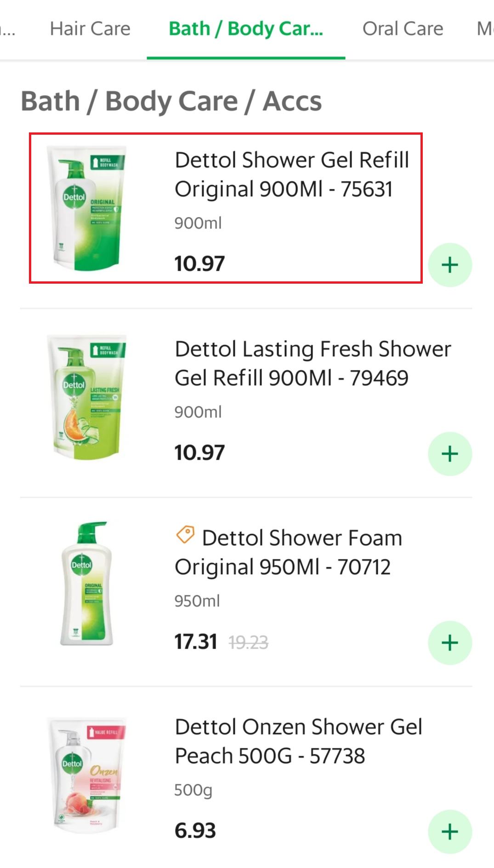494x868 pixels.
Task: Tap the Bath / Body Care / Accs heading
Action: pyautogui.click(x=171, y=101)
